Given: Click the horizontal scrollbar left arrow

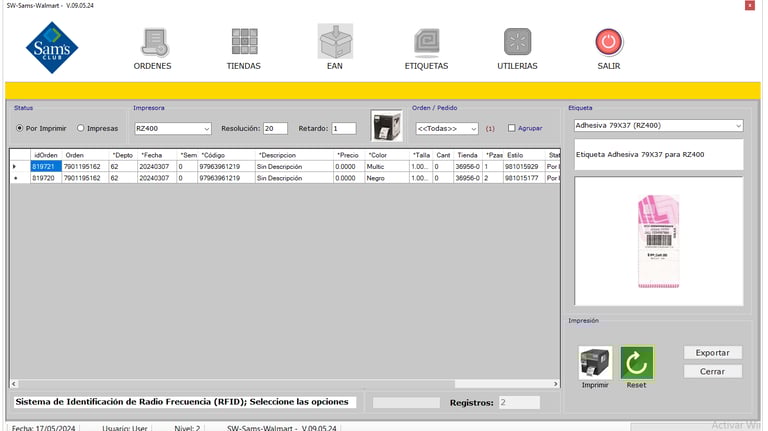Looking at the screenshot, I should (x=14, y=384).
